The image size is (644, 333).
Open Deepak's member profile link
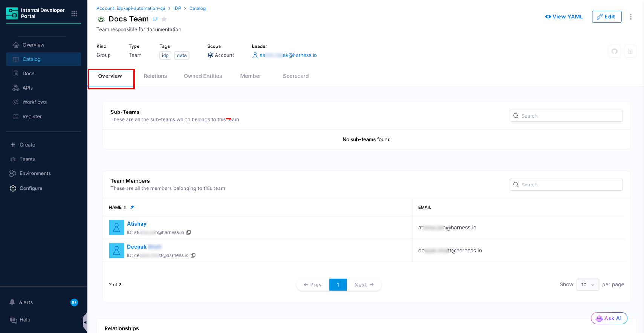point(144,247)
